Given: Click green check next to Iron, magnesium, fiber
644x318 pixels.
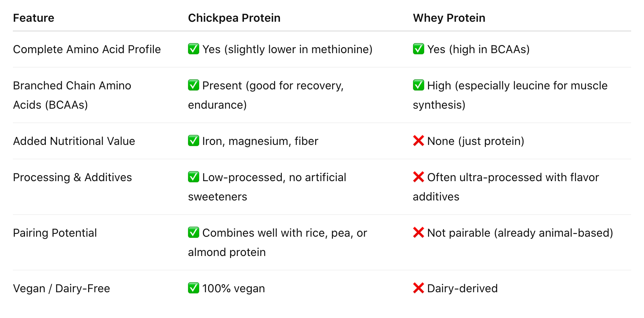Looking at the screenshot, I should click(x=194, y=141).
